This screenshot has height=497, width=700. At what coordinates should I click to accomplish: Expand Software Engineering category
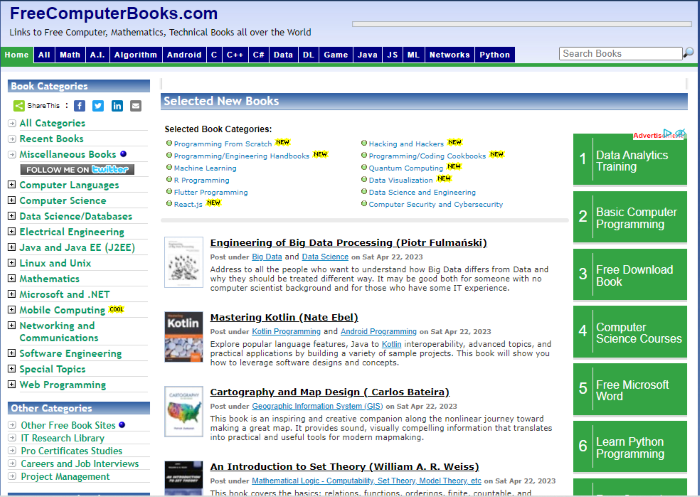[12, 353]
